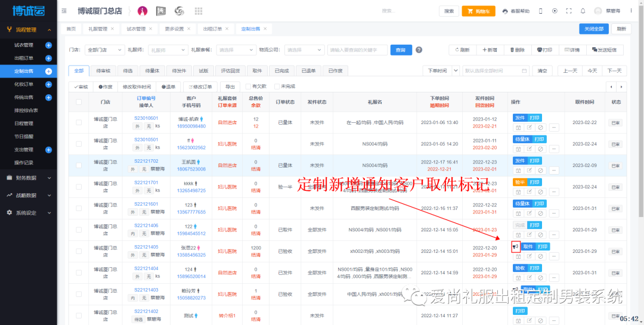The image size is (644, 325).
Task: Toggle the 未完成 checkbox
Action: click(277, 86)
